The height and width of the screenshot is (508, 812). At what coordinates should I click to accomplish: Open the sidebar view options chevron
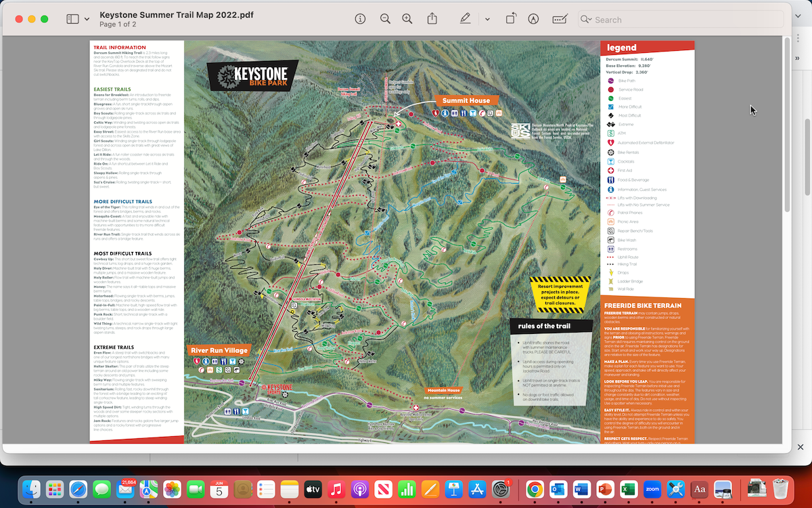(x=87, y=20)
